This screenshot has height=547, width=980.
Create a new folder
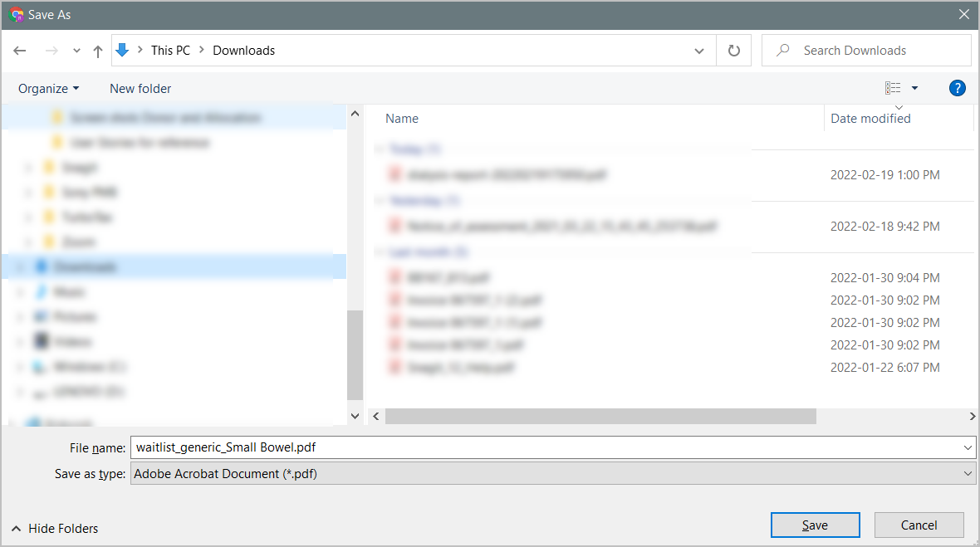[140, 88]
